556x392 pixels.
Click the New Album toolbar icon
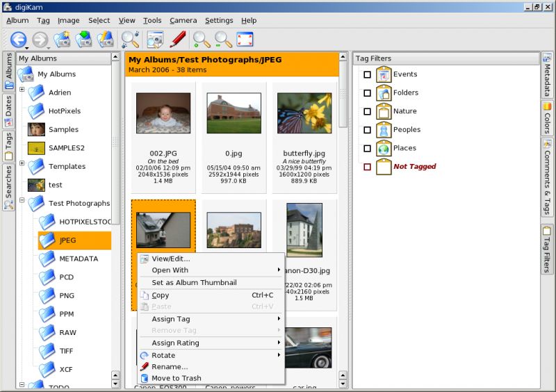[62, 40]
